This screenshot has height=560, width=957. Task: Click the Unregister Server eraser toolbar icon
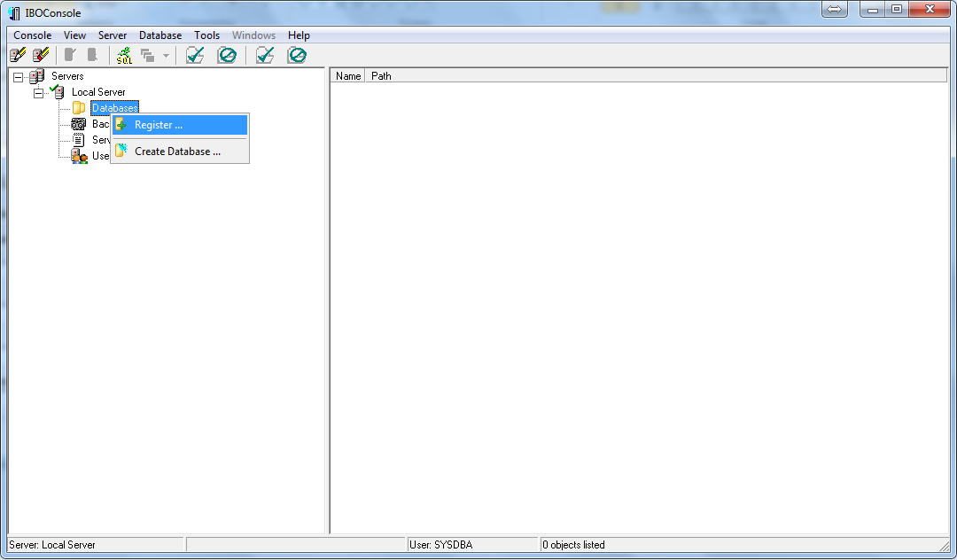[41, 56]
